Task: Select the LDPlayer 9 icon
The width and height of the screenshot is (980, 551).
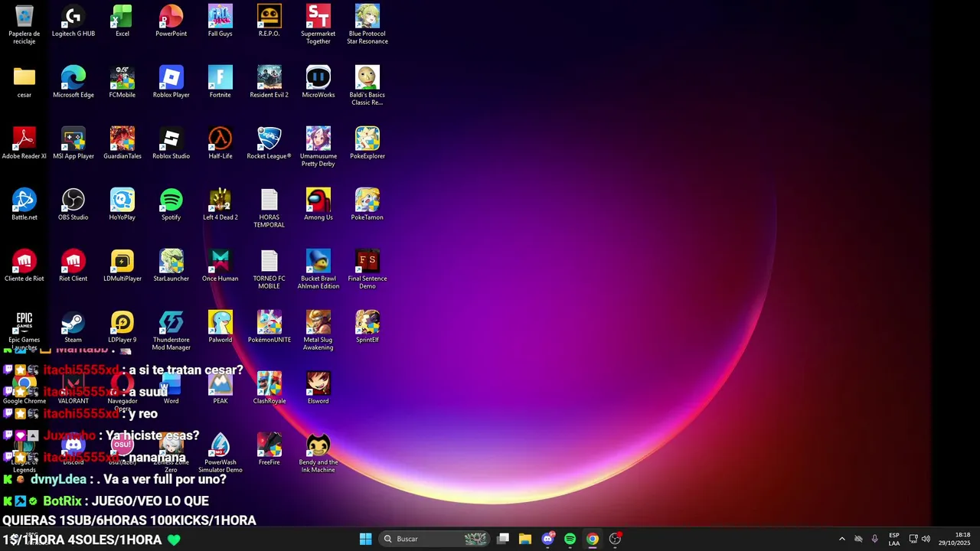Action: click(122, 327)
